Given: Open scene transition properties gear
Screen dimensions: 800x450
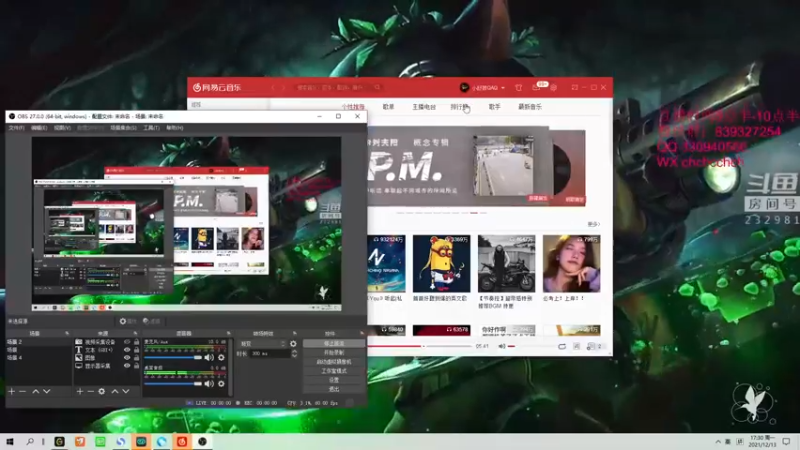Looking at the screenshot, I should click(x=293, y=344).
